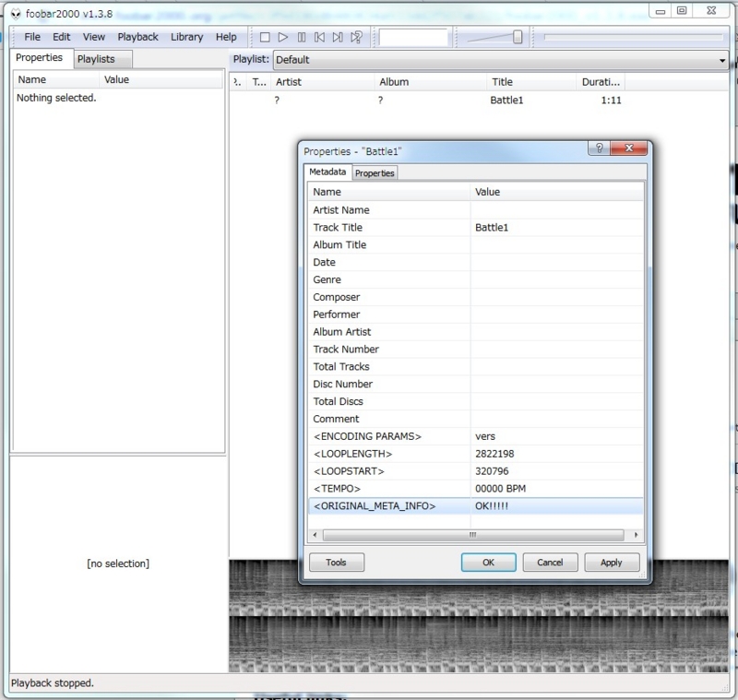Select the Composer metadata row

tap(476, 297)
